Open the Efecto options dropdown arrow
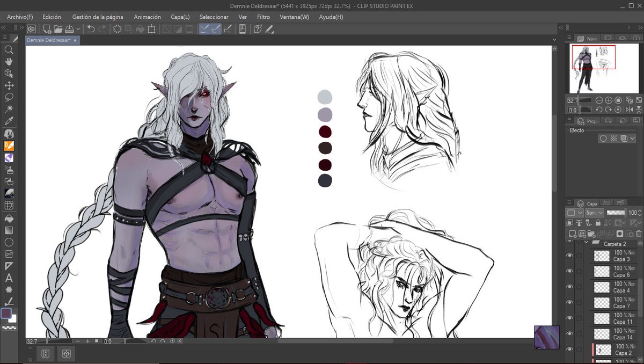This screenshot has height=364, width=644. tap(632, 139)
